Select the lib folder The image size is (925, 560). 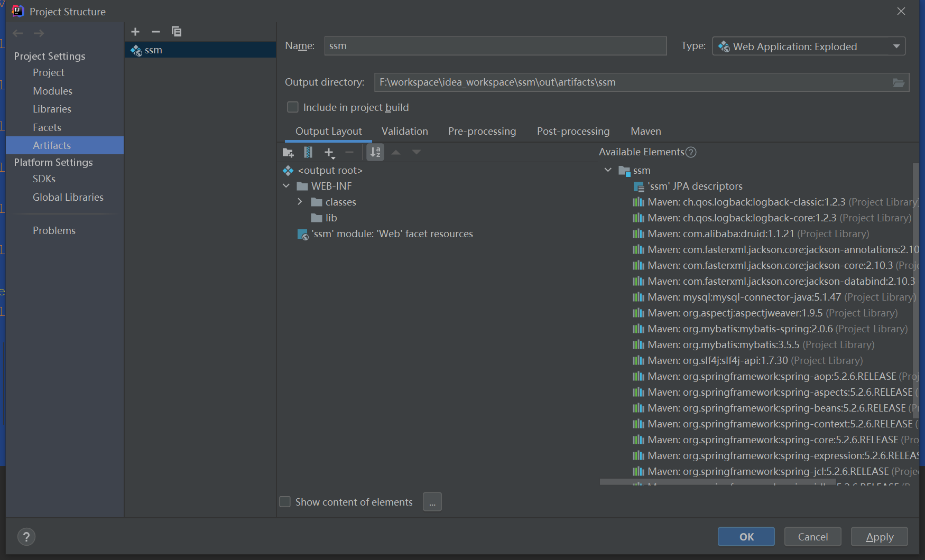tap(324, 218)
